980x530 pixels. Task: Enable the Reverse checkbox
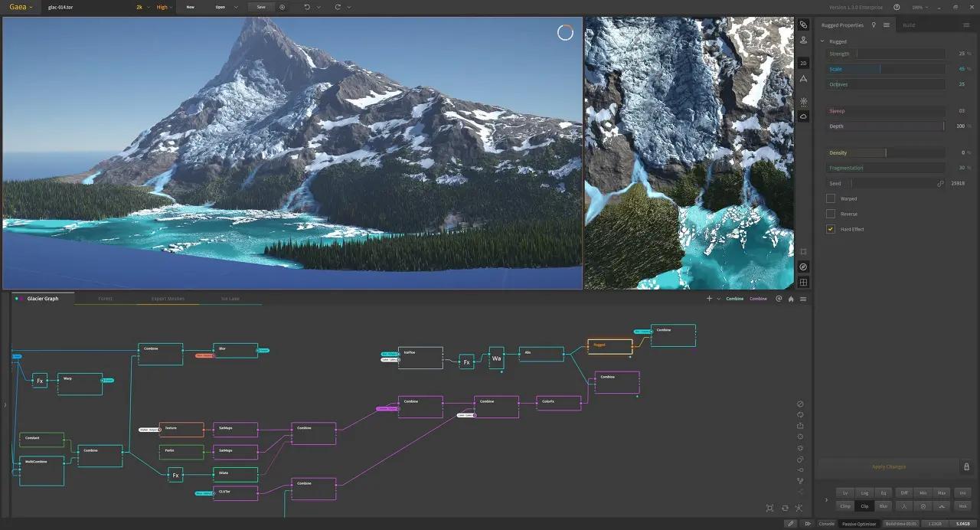831,214
